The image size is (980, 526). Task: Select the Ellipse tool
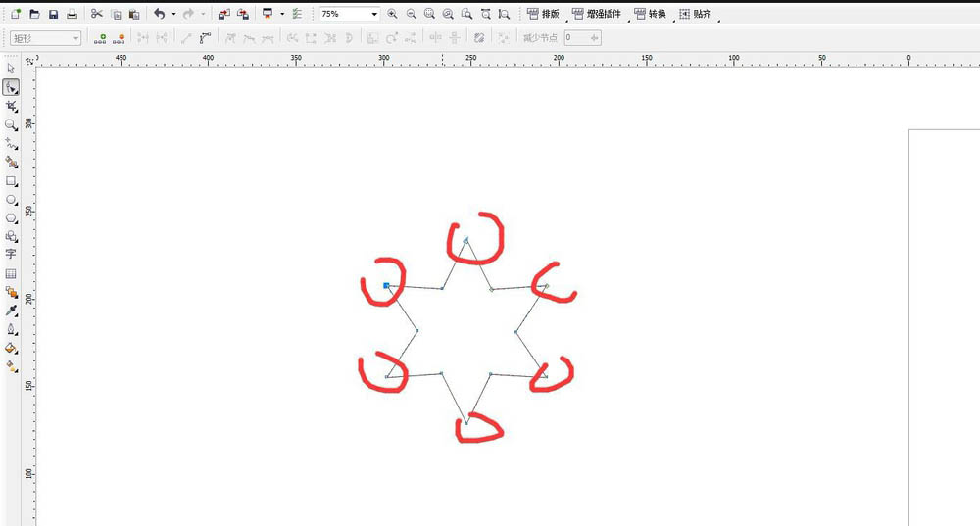pos(11,200)
